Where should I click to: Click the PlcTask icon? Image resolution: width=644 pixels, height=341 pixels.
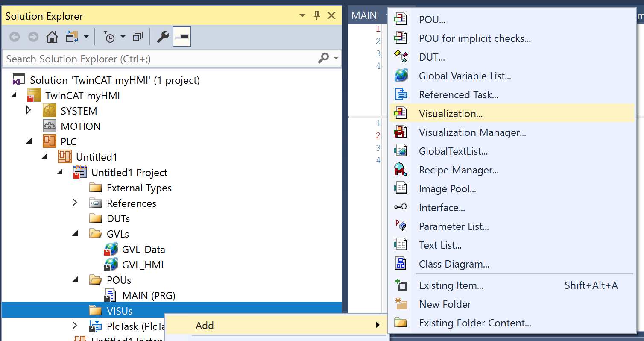(x=95, y=326)
